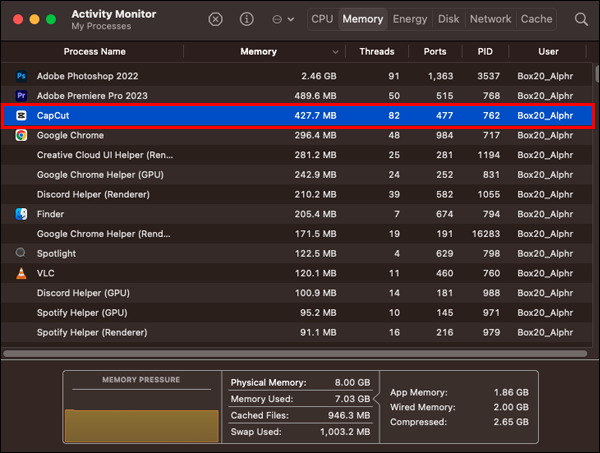The width and height of the screenshot is (600, 453).
Task: Select Spotify Helper (Renderer) process
Action: click(x=92, y=332)
